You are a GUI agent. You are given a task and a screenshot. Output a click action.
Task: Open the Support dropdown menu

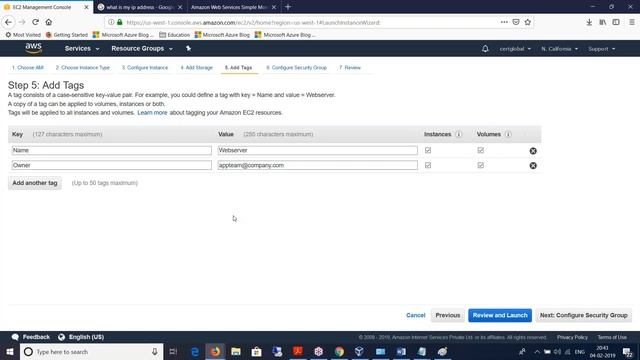coord(602,49)
